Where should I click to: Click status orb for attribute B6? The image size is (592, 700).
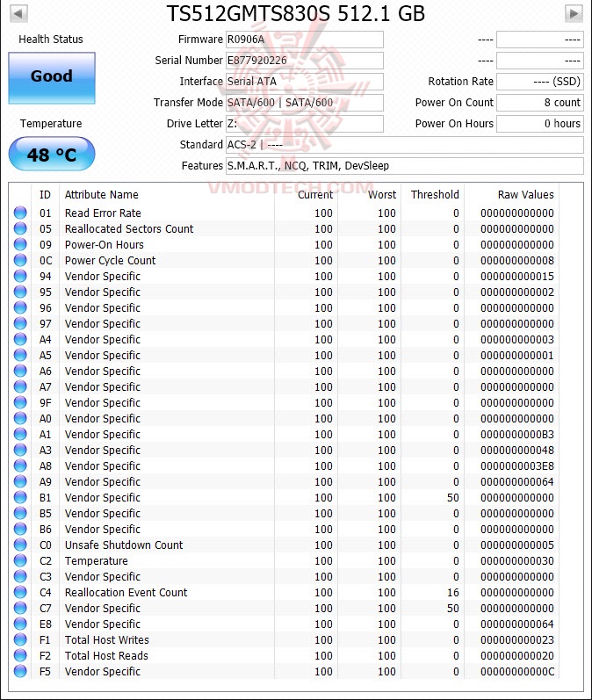(x=20, y=529)
